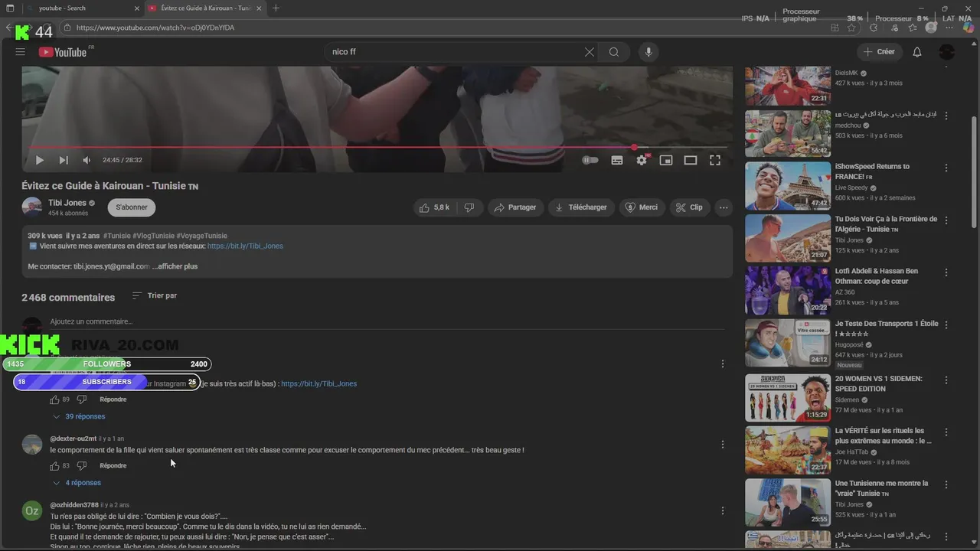Click the Partager share button
Screen dimensions: 980x551
pos(515,207)
